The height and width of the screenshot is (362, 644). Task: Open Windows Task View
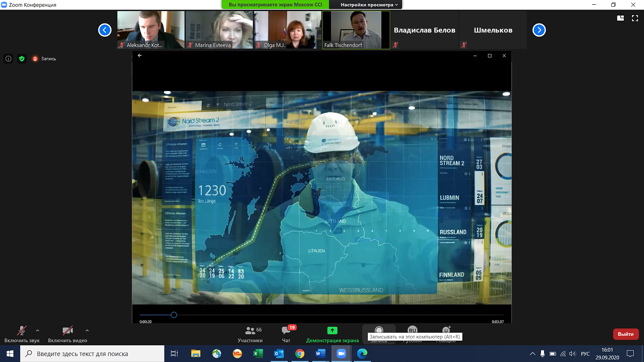(x=174, y=353)
